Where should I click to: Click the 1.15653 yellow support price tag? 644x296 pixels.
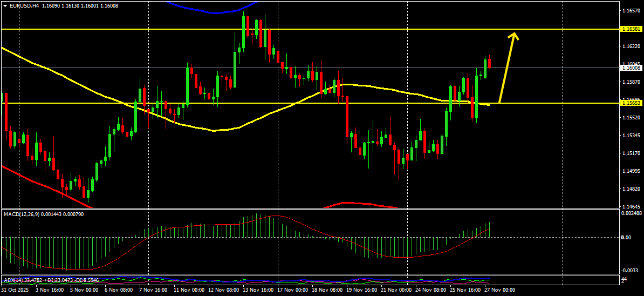tap(631, 103)
